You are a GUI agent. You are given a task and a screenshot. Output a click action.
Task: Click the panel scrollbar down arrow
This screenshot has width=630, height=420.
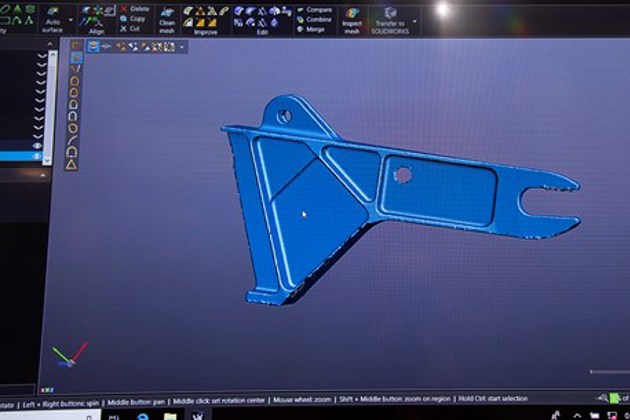tap(47, 161)
